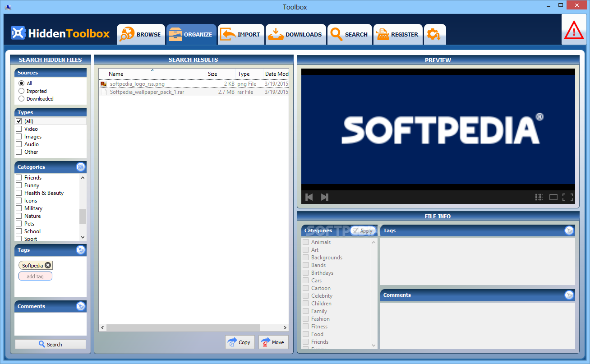Sort results by Name column

(x=152, y=74)
